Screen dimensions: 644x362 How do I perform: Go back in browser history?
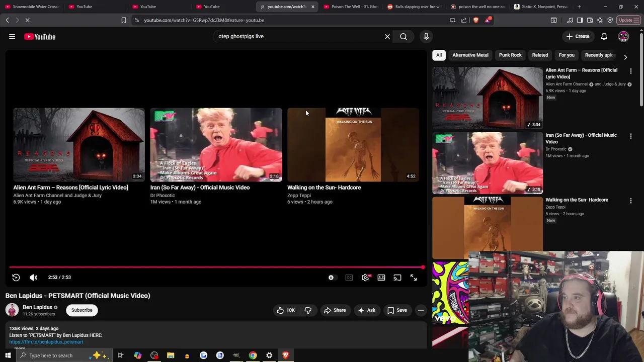coord(7,20)
